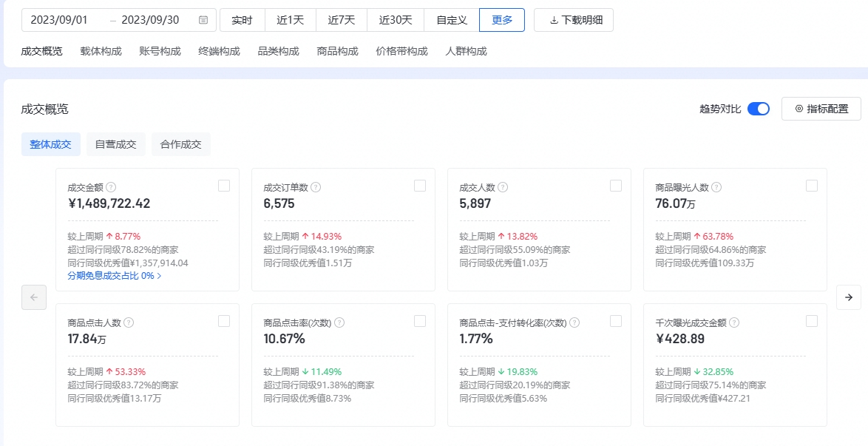The height and width of the screenshot is (446, 868).
Task: Click help icon beside 成交金额
Action: click(x=111, y=188)
